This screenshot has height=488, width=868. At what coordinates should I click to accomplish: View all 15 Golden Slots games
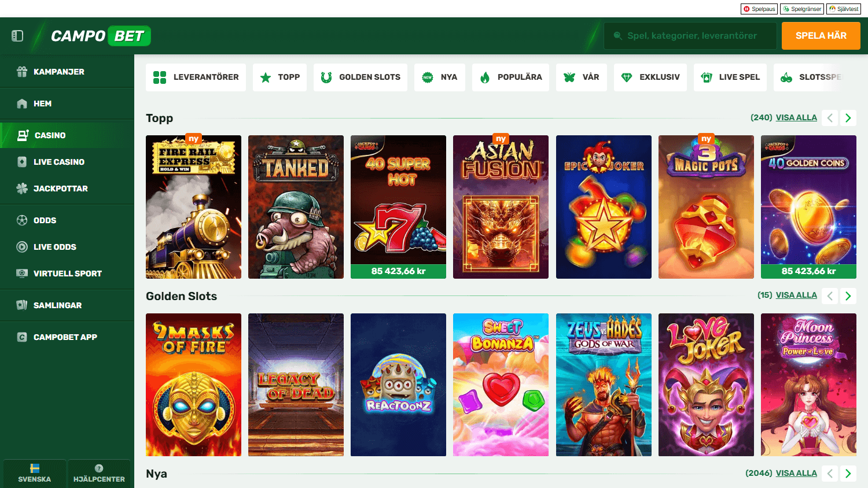[796, 295]
